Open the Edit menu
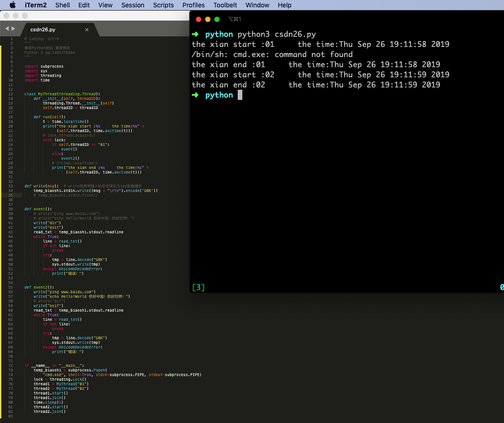Viewport: 504px width, 423px height. 84,5
